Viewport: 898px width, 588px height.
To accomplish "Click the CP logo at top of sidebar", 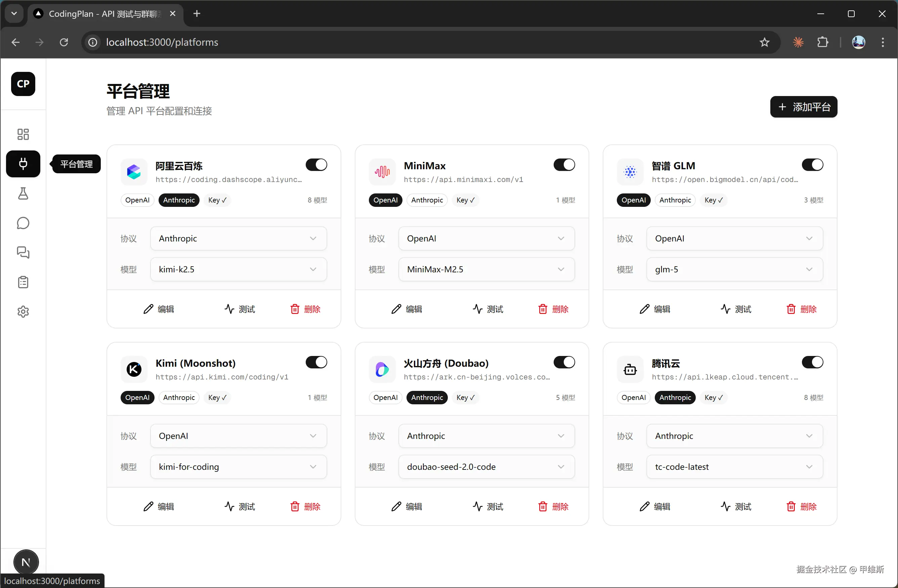I will point(23,84).
